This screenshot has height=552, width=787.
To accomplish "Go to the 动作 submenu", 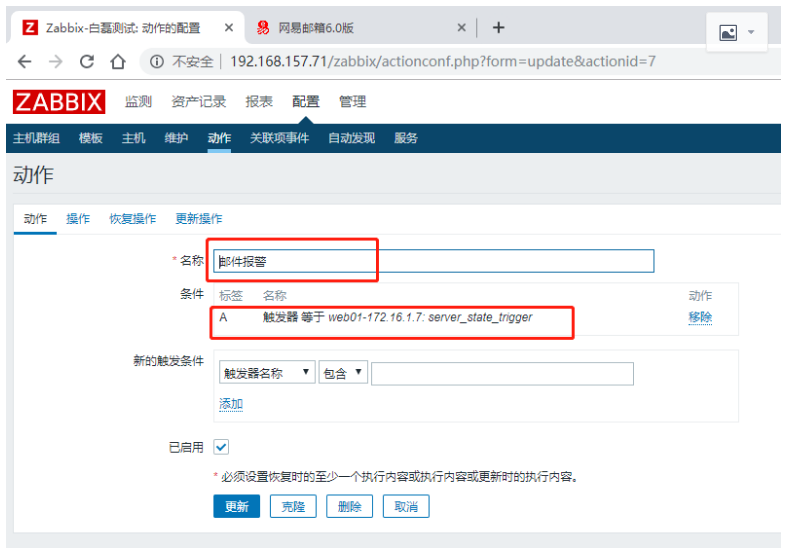I will coord(219,138).
